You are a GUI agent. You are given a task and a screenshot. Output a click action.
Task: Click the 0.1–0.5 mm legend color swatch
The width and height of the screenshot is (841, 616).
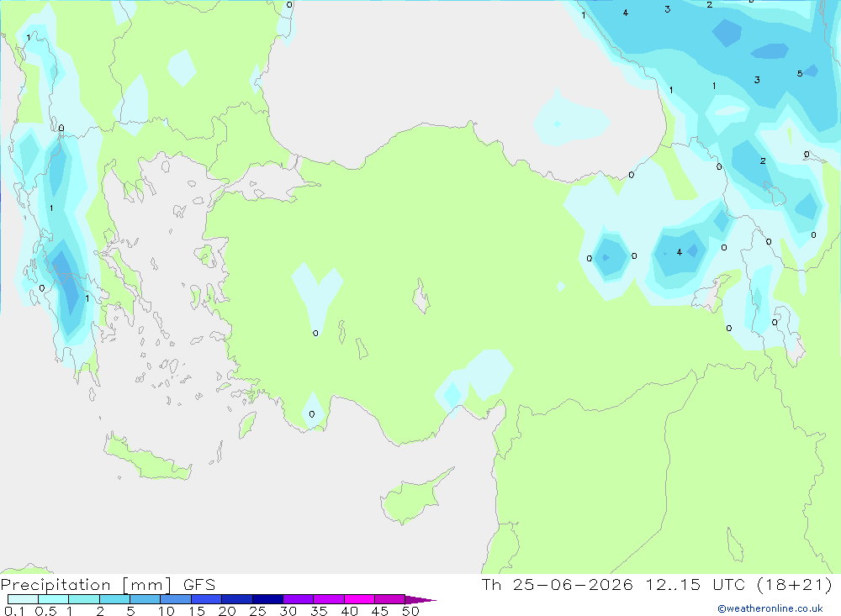coord(23,599)
